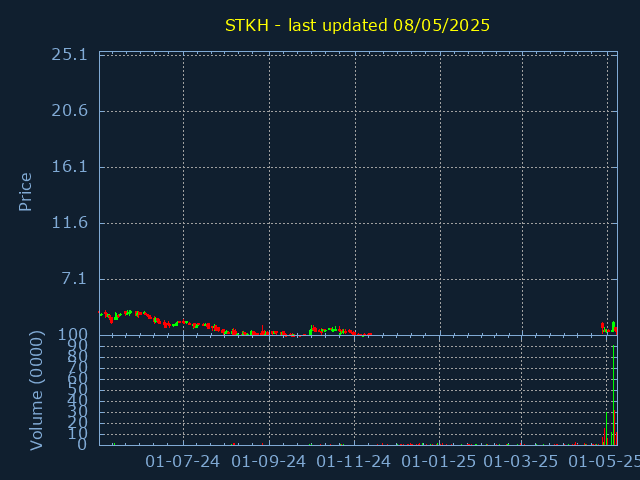Click the 'Volume (0000)' axis title

(36, 391)
